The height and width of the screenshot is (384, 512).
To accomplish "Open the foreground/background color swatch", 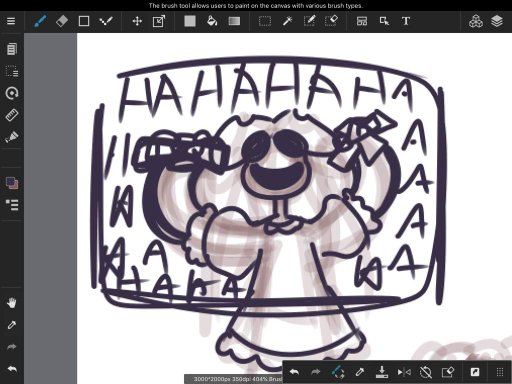I will [x=12, y=183].
